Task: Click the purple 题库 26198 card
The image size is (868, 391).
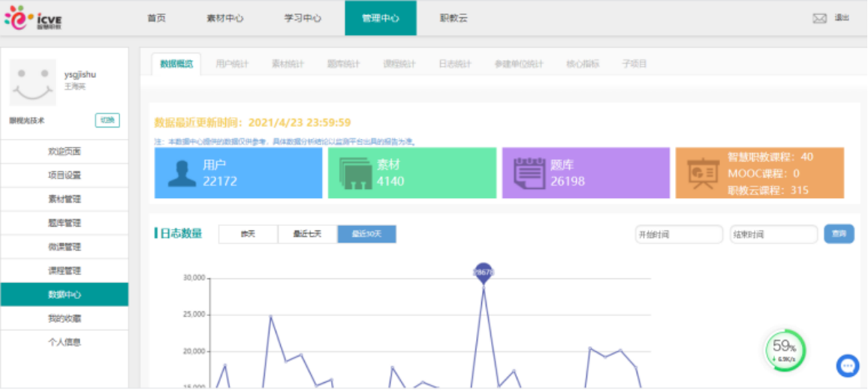Action: click(586, 173)
